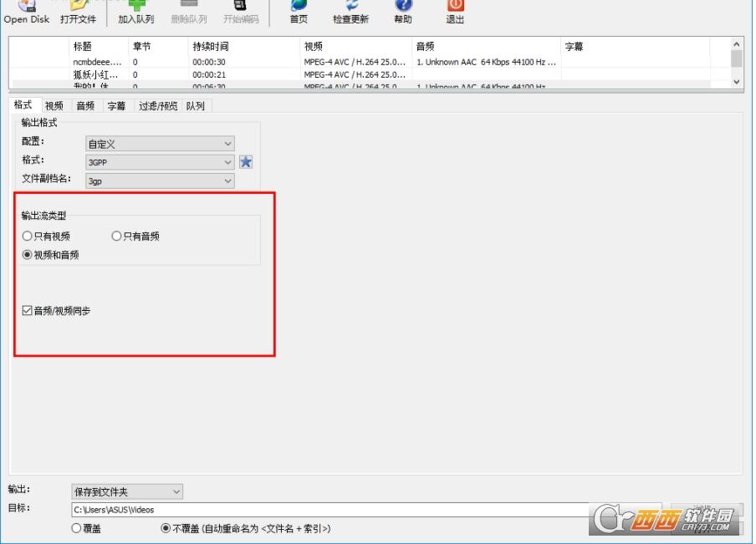Switch to the 过滤/预览 tab

pyautogui.click(x=158, y=106)
